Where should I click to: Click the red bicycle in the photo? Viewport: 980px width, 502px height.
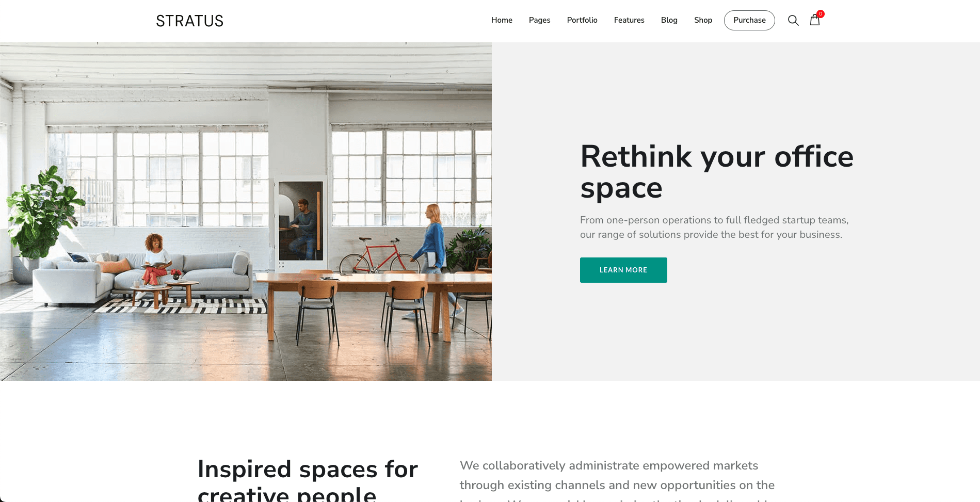click(379, 255)
